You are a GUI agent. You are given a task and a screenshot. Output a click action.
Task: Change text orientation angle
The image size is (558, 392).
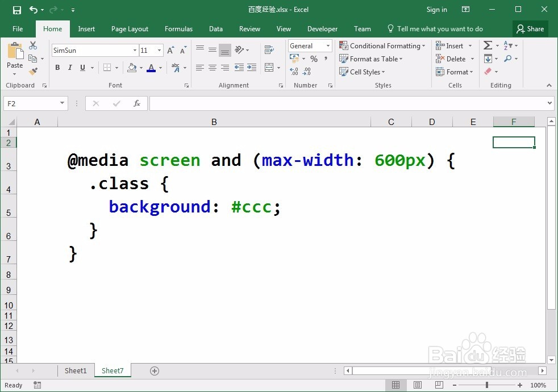239,50
